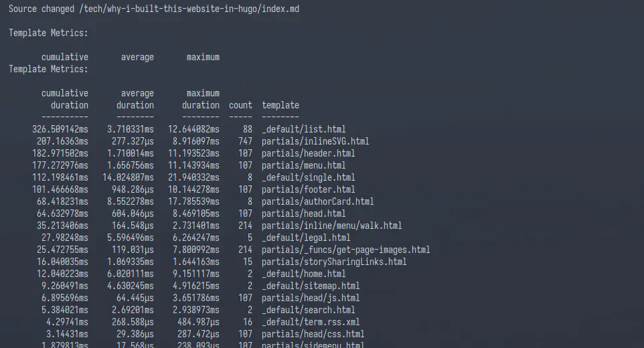Screen dimensions: 644x348
Task: Click cumulative duration value 3.14431ms
Action: click(68, 334)
